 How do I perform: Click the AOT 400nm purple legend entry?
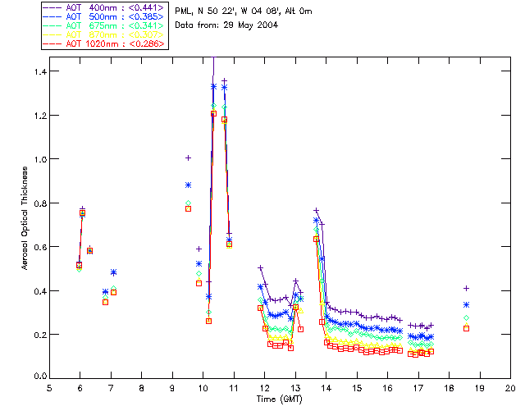click(103, 7)
